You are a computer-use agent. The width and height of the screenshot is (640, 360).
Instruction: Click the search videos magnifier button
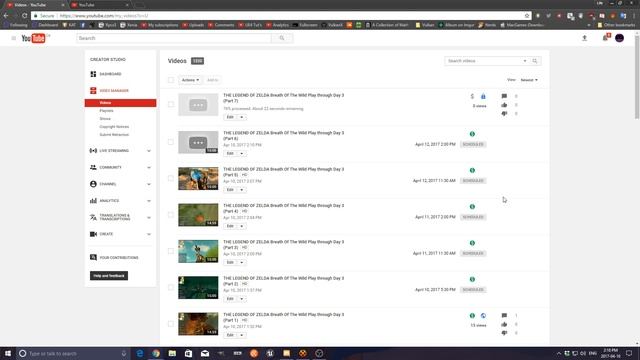pyautogui.click(x=535, y=61)
